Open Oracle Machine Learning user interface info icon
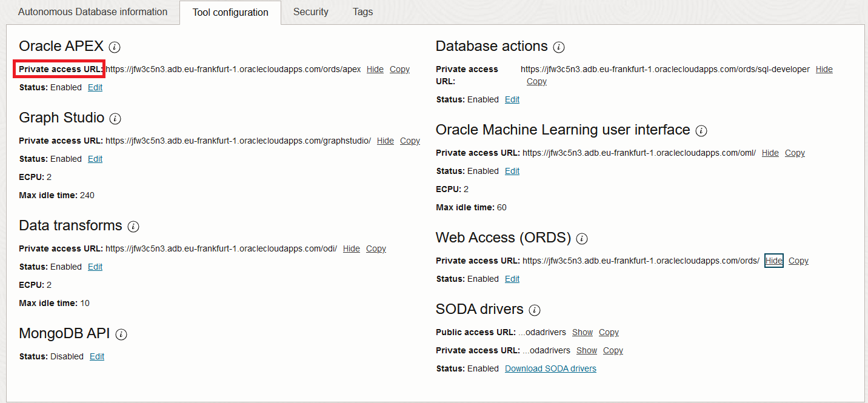The image size is (868, 403). 701,130
